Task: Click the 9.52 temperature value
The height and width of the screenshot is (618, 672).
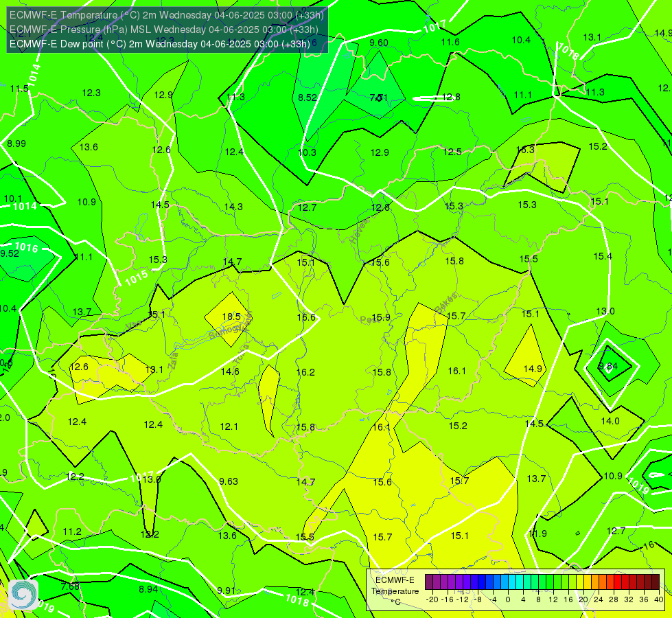Action: pyautogui.click(x=10, y=253)
